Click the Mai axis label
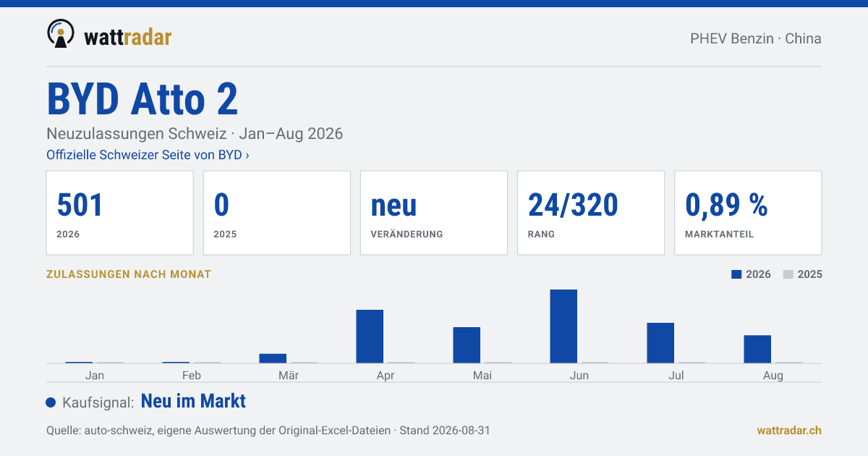 point(482,375)
